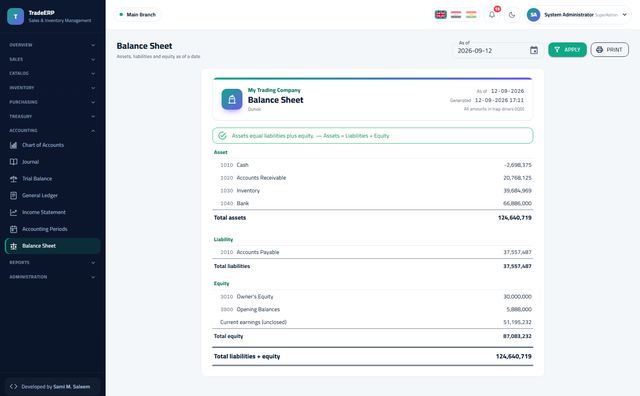640x396 pixels.
Task: Click the Accounting Periods calendar icon
Action: tap(13, 229)
